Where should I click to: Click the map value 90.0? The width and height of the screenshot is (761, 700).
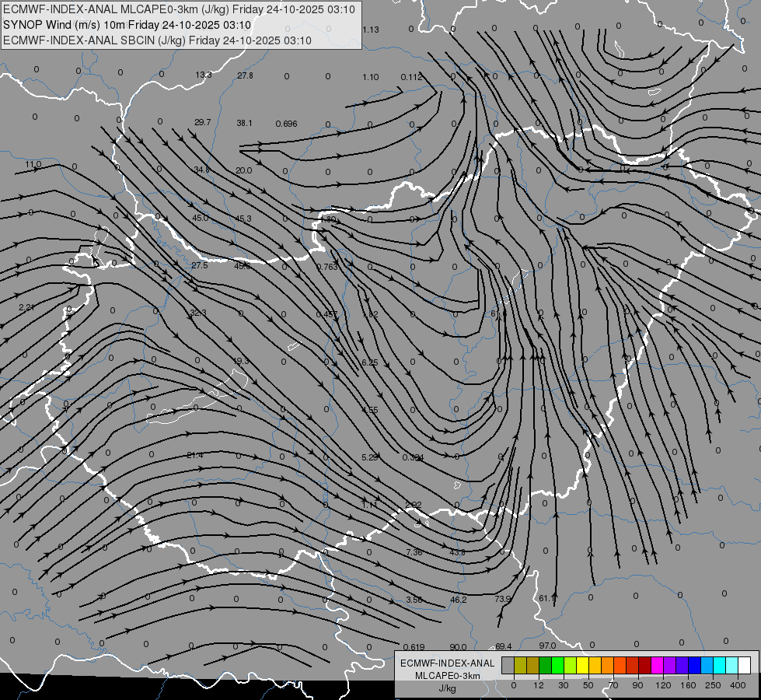458,647
